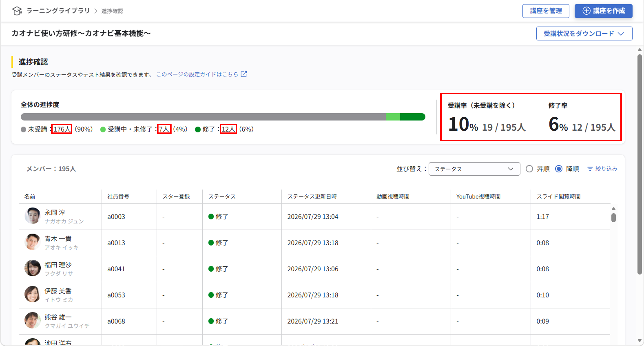This screenshot has height=346, width=644.
Task: Click employee number a0013
Action: [x=116, y=243]
